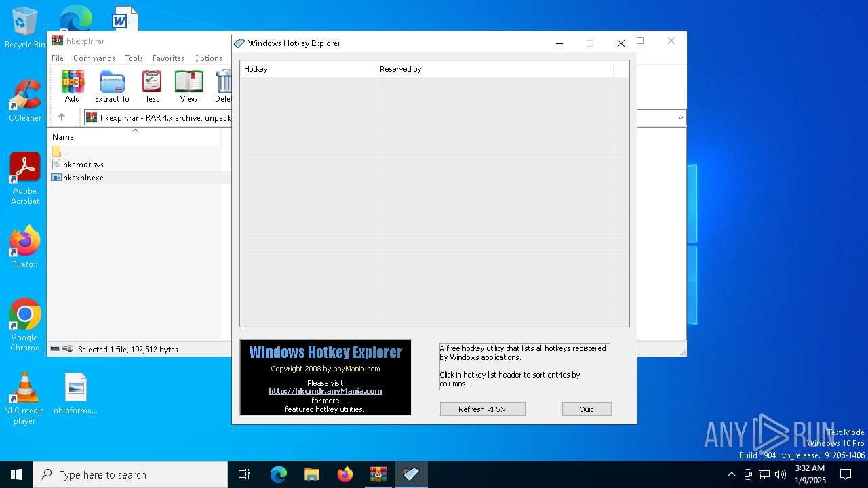The height and width of the screenshot is (488, 868).
Task: Open the File menu in WinRAR
Action: (58, 58)
